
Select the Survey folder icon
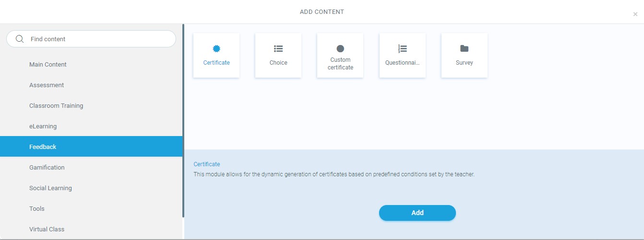click(x=464, y=48)
